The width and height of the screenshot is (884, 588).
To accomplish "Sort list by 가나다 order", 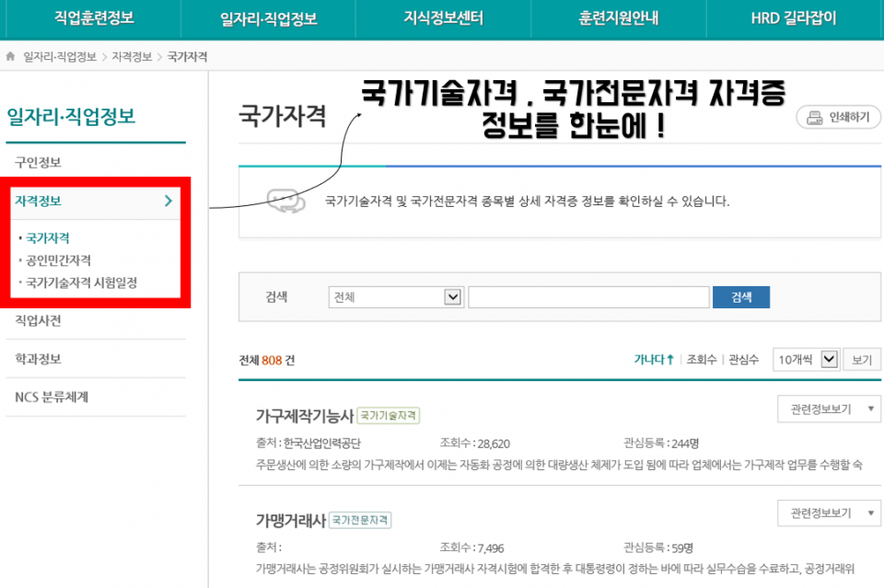I will pyautogui.click(x=654, y=360).
